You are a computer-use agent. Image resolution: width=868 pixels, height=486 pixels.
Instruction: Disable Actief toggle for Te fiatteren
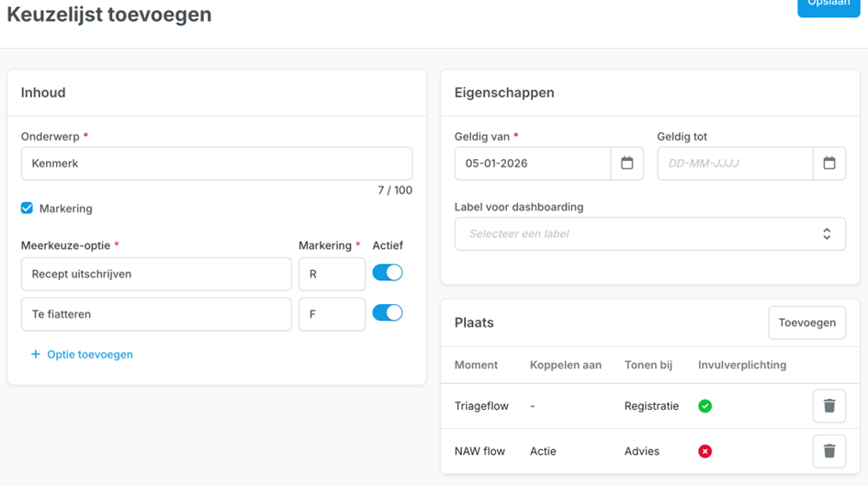pos(387,313)
